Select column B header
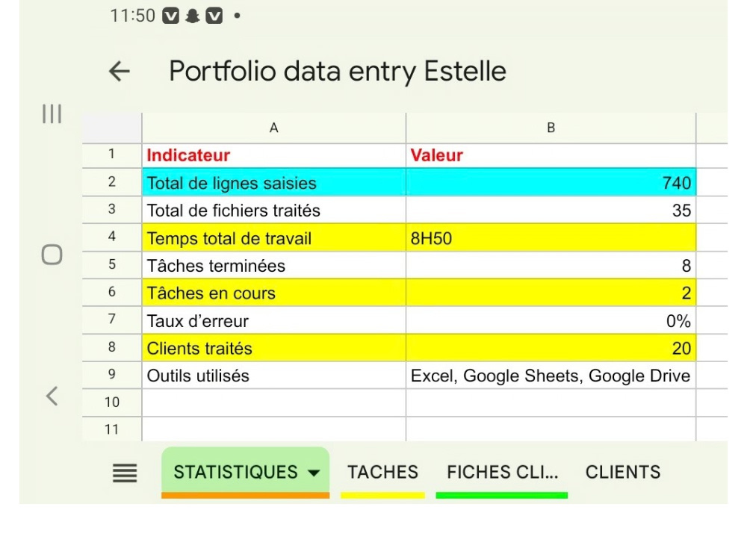 tap(551, 128)
